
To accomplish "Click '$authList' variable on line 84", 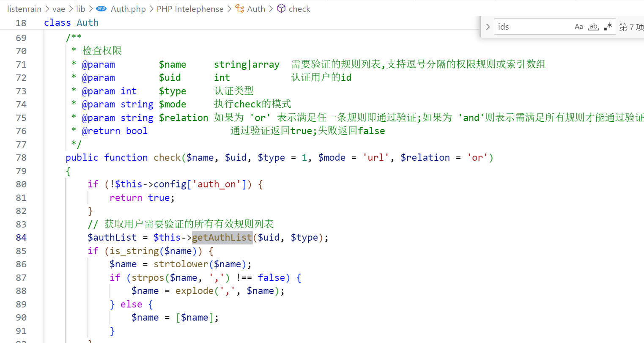I will (112, 238).
